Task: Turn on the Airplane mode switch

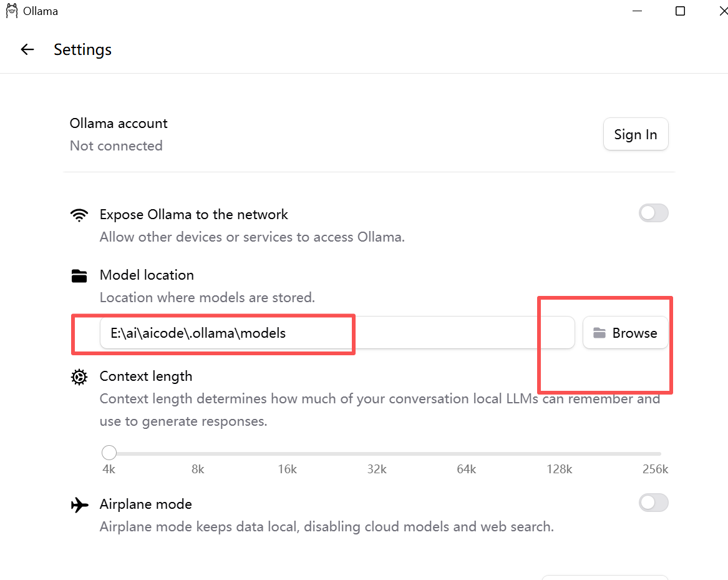Action: (x=653, y=503)
